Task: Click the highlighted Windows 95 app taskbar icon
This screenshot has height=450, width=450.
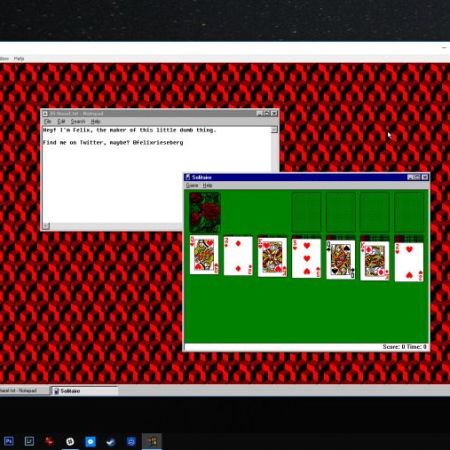Action: click(152, 442)
